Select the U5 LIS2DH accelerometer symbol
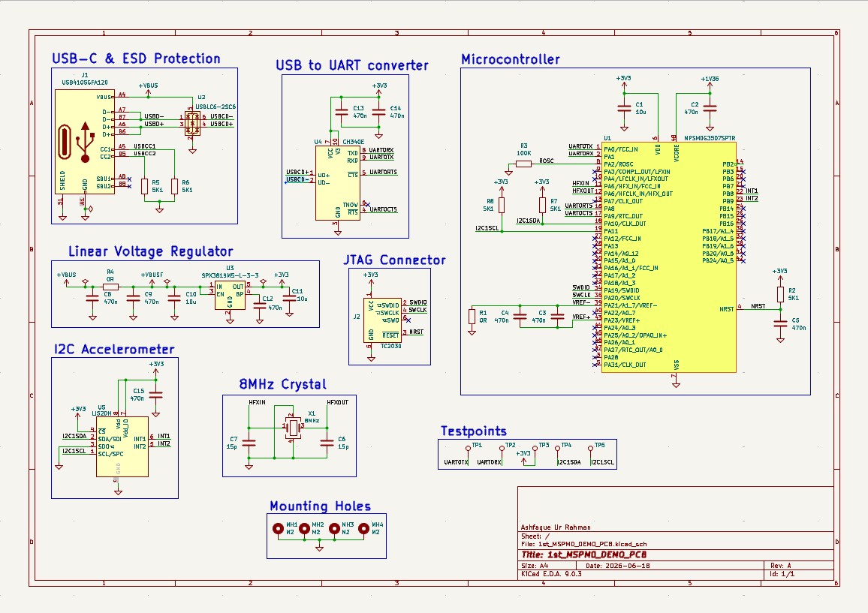The width and height of the screenshot is (868, 613). (122, 446)
